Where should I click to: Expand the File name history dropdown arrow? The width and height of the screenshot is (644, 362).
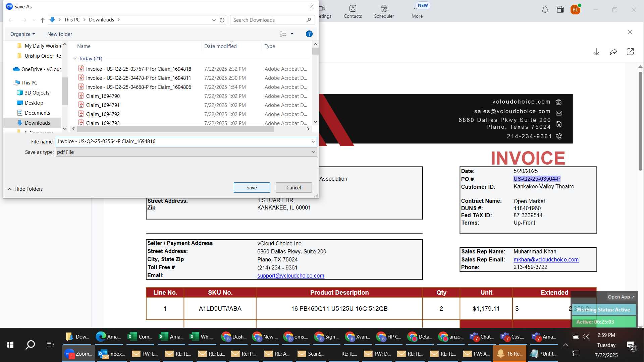(313, 141)
